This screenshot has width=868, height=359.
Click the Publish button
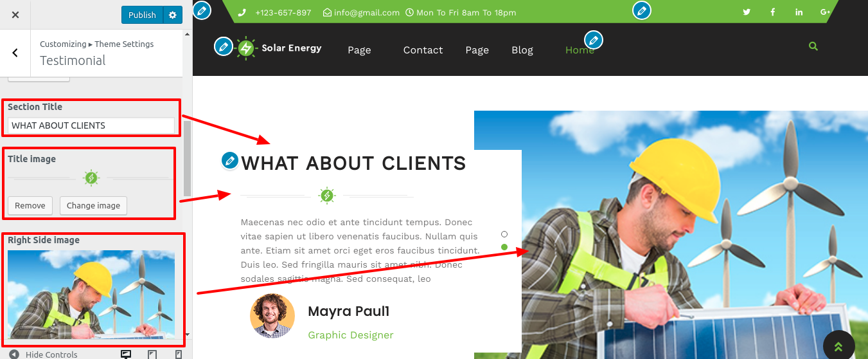click(142, 15)
